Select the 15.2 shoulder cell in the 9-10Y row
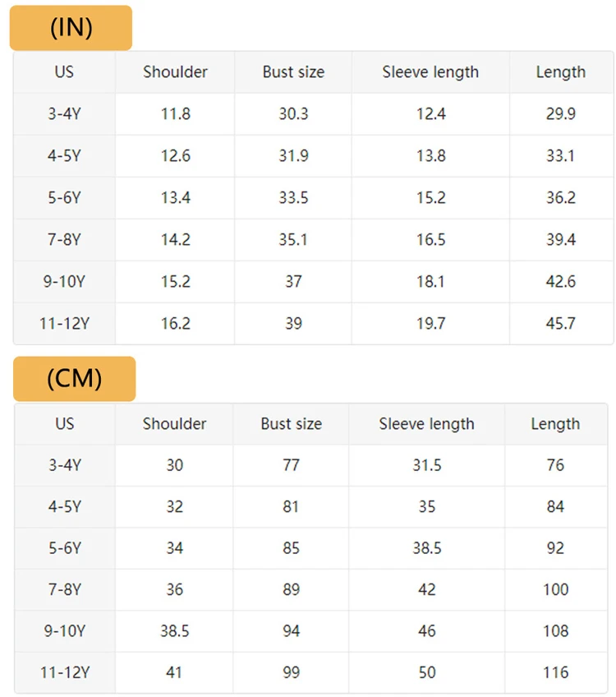Viewport: 616px width, 697px height. (175, 282)
